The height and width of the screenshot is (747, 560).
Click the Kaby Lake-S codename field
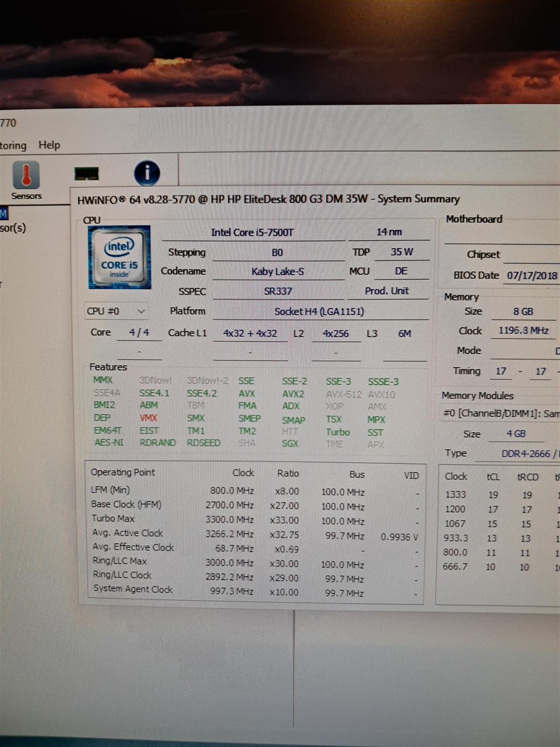pos(278,271)
